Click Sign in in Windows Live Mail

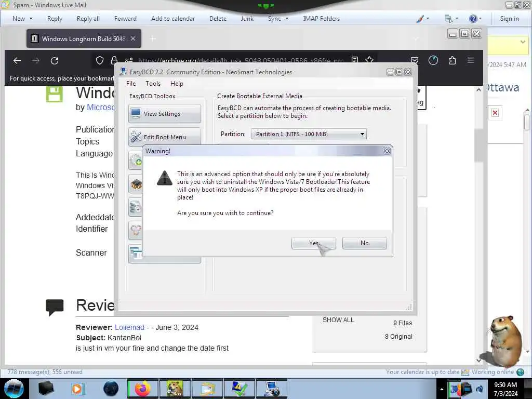tap(509, 19)
